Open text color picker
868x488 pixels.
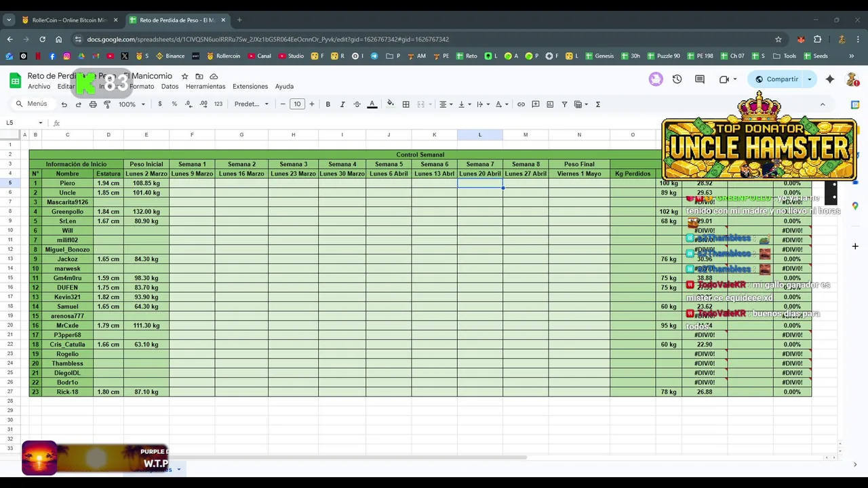(x=372, y=104)
